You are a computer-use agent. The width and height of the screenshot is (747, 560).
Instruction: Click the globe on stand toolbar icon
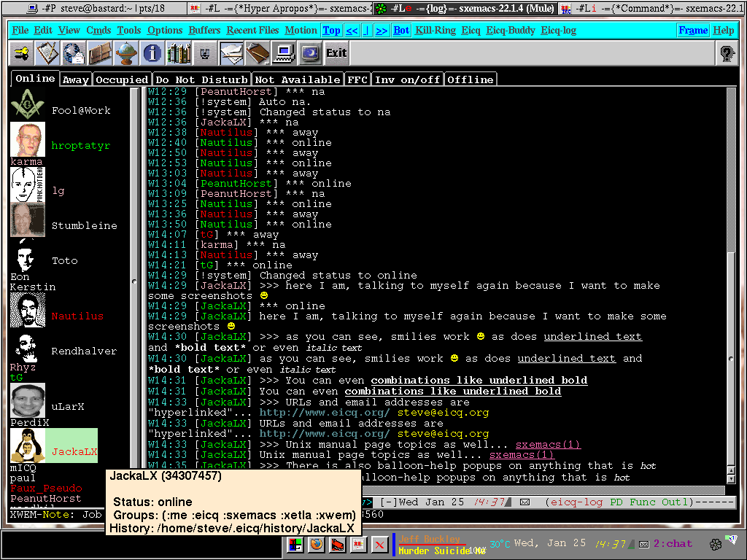click(x=126, y=52)
